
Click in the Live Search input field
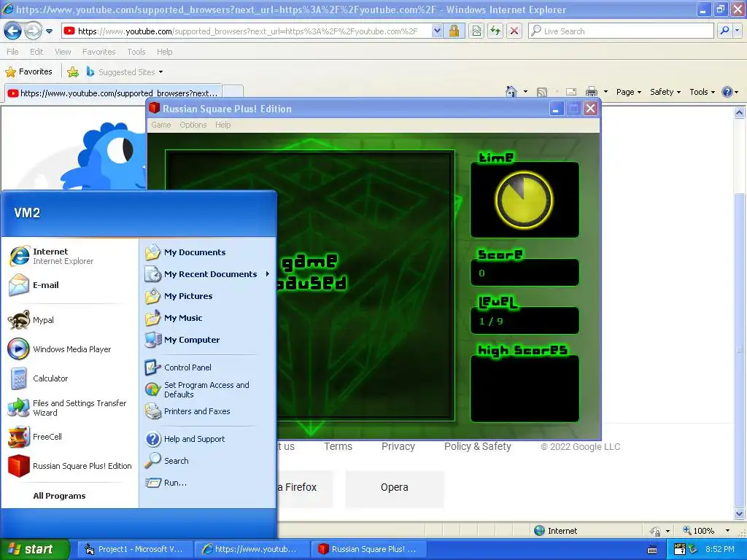(x=622, y=31)
